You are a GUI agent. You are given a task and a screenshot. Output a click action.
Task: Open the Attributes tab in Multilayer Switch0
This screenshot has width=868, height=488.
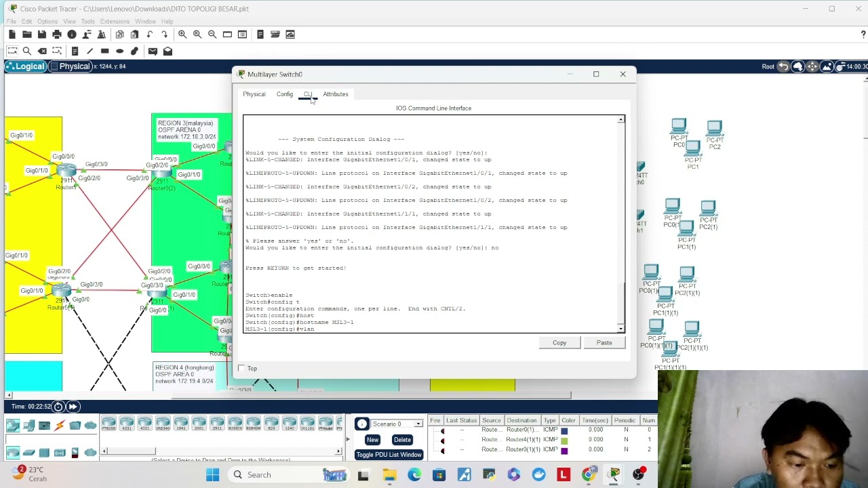click(x=336, y=94)
